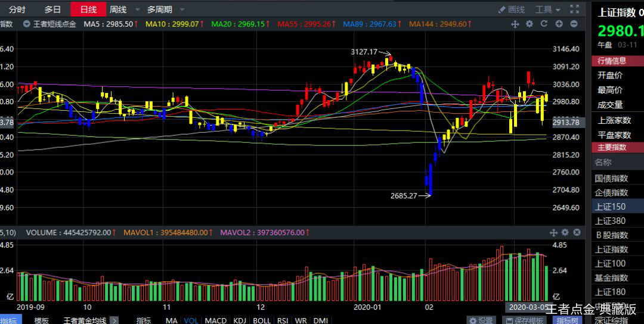Switch indicator to MACD
This screenshot has height=324, width=644.
[215, 320]
